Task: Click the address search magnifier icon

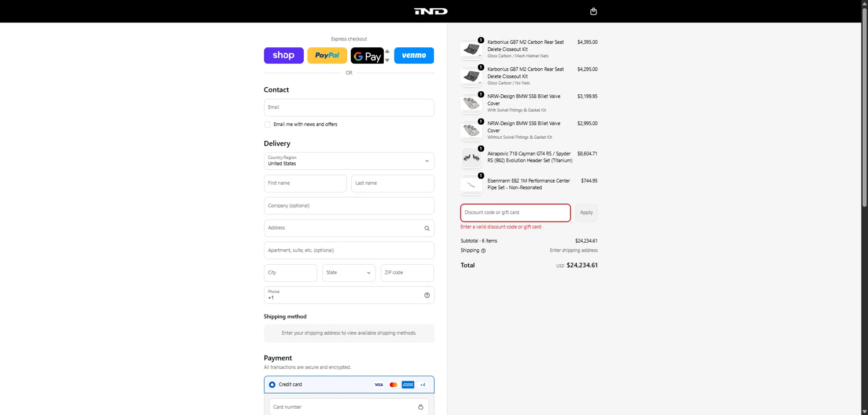Action: pos(427,228)
